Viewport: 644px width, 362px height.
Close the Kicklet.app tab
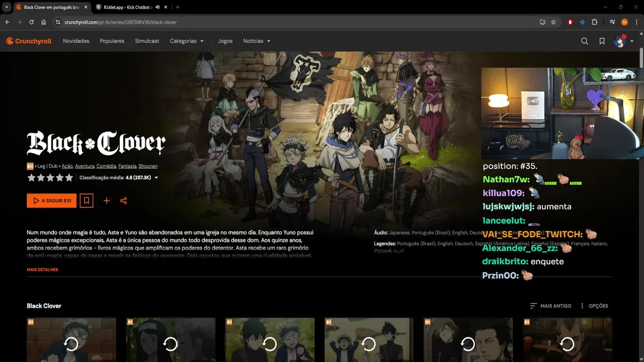pos(166,7)
